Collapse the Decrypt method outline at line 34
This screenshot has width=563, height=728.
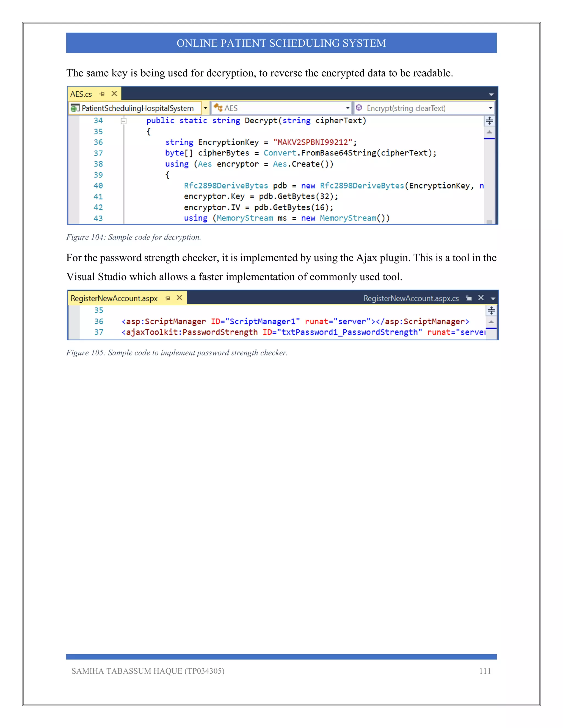[x=123, y=121]
